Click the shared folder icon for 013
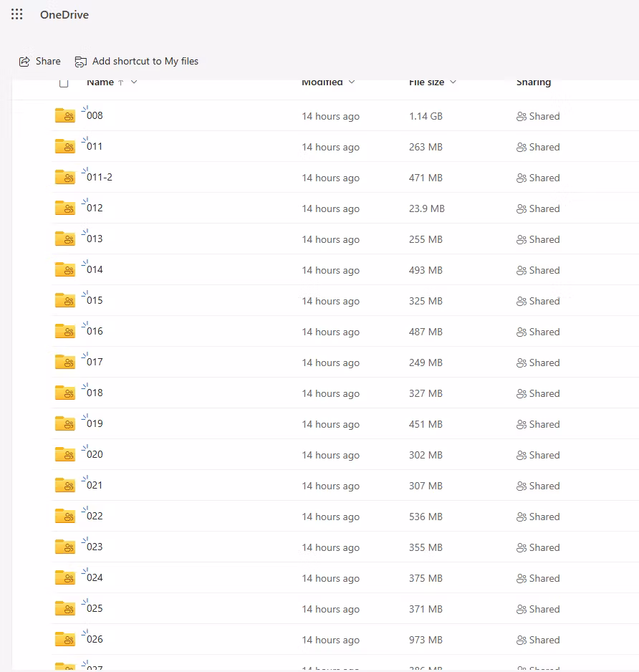The width and height of the screenshot is (639, 672). 65,239
